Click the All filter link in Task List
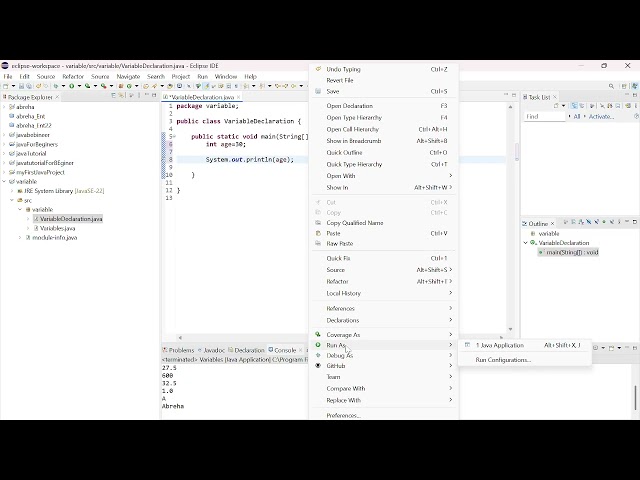640x480 pixels. pos(577,116)
